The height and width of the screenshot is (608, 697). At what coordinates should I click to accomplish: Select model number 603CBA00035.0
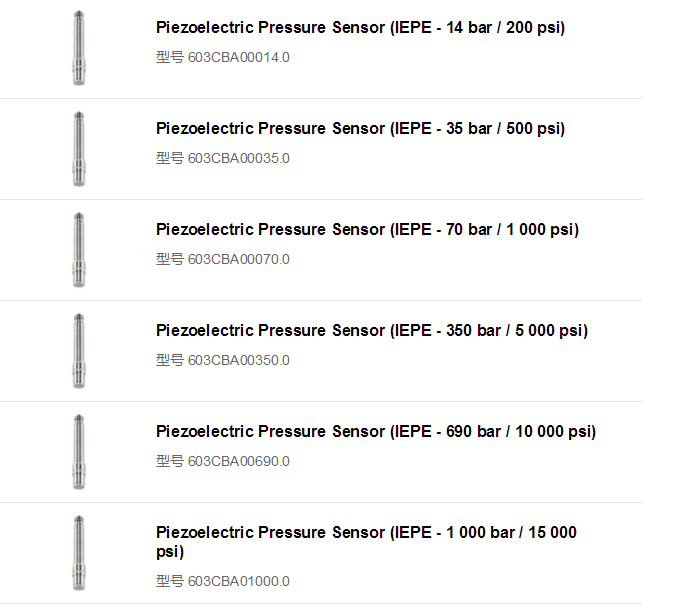(x=239, y=158)
